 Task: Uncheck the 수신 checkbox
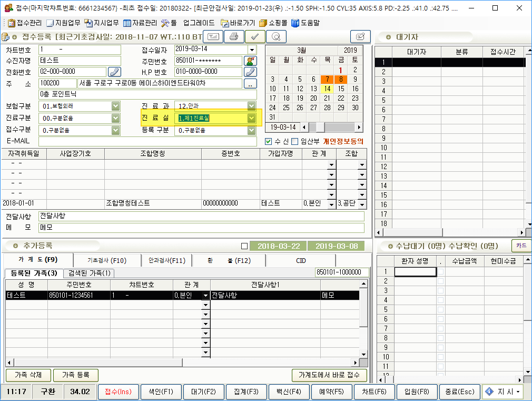(269, 141)
